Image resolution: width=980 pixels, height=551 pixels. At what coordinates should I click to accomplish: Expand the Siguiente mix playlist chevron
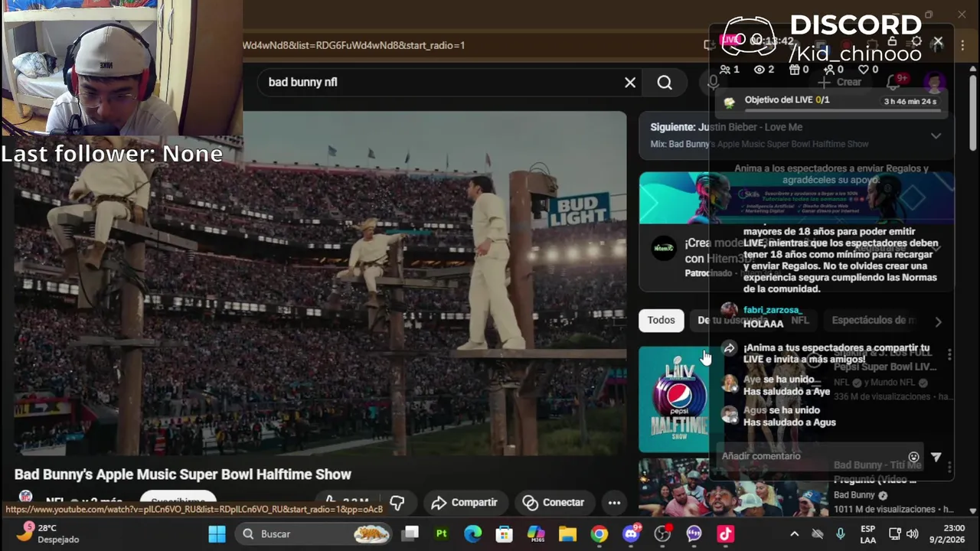[936, 135]
